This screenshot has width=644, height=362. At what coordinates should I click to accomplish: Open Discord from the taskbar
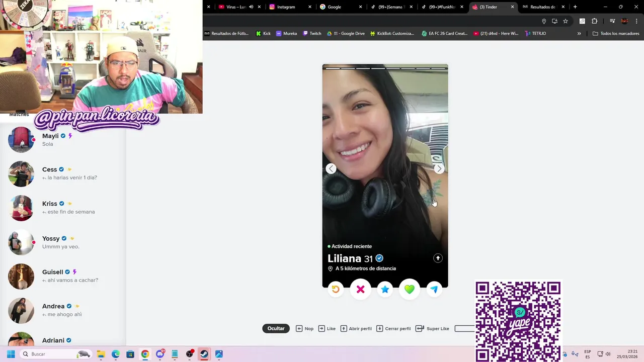coord(160,354)
